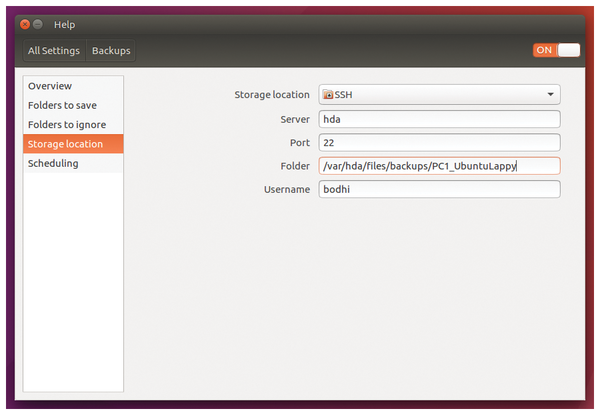Go back to All Settings
The height and width of the screenshot is (415, 600).
[54, 50]
